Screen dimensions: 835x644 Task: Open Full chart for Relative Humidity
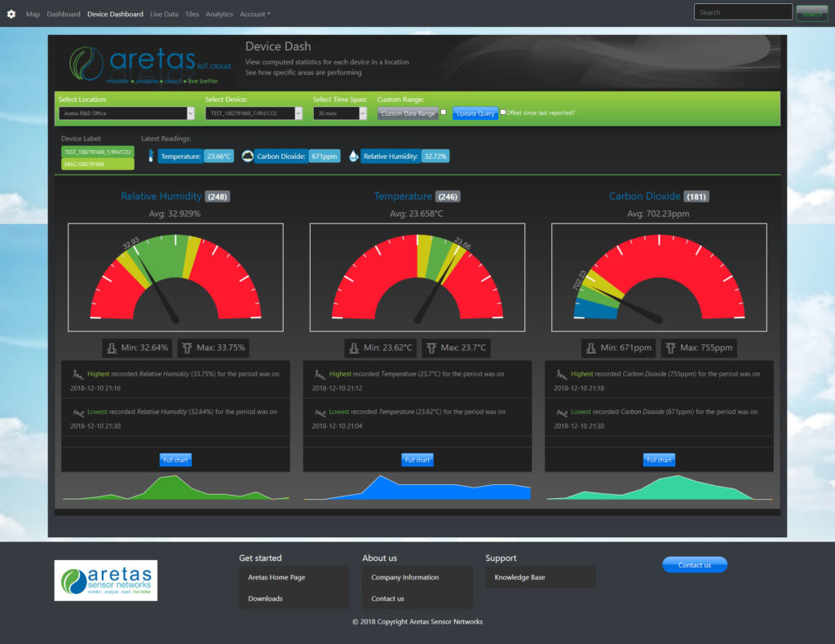point(176,460)
